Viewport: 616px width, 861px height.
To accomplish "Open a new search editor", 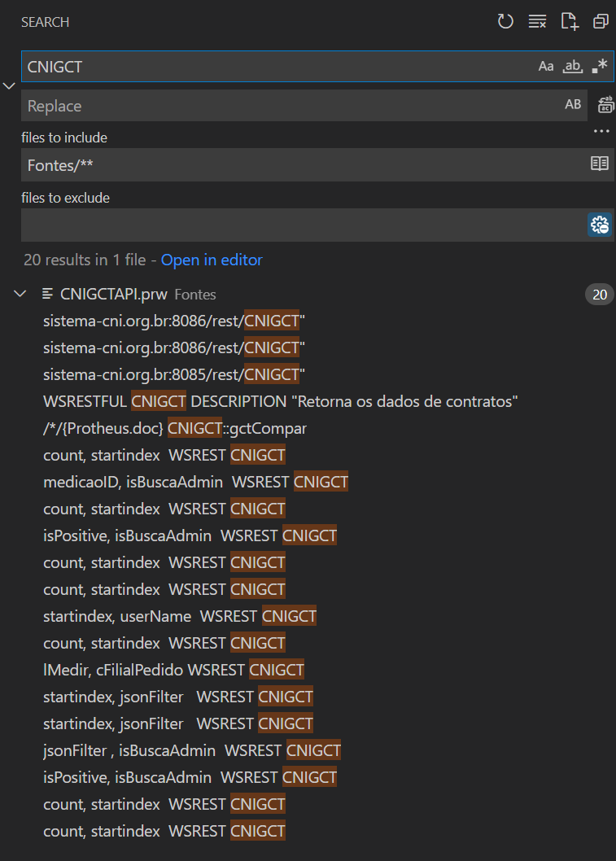I will click(x=569, y=22).
